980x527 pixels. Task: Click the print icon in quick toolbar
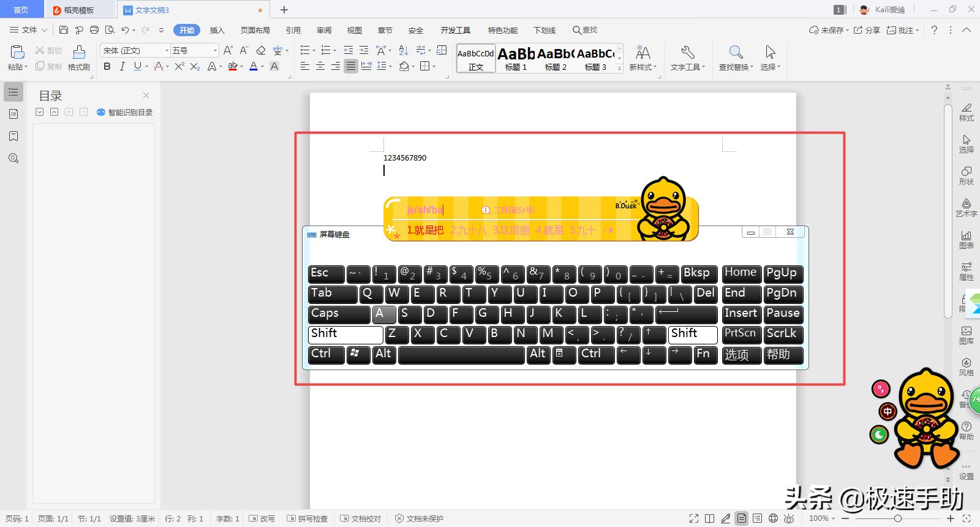point(94,30)
